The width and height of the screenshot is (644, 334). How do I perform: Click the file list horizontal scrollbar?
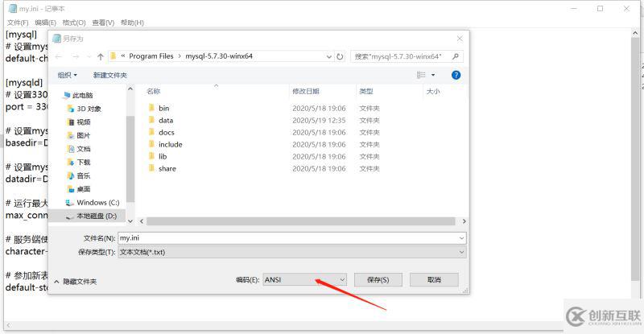[x=300, y=221]
